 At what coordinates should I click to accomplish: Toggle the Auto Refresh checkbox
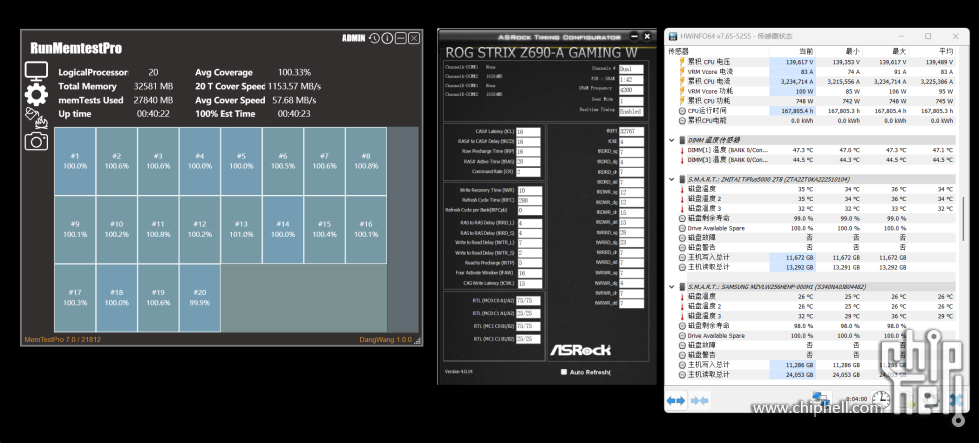564,372
